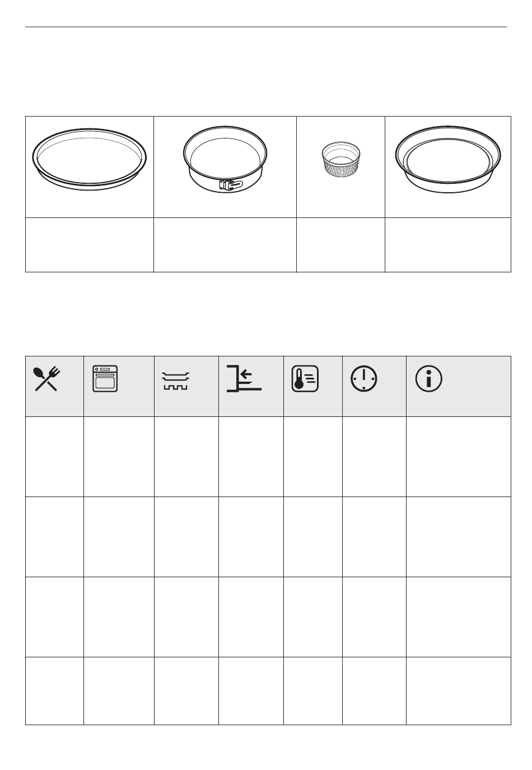
Task: Click the caption cell under pizza pan
Action: point(90,245)
